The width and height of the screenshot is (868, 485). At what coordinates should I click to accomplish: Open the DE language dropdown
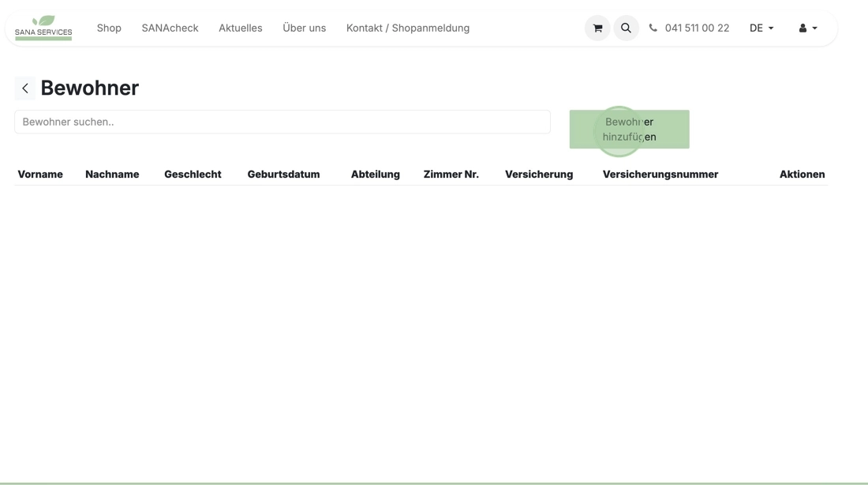(x=761, y=28)
